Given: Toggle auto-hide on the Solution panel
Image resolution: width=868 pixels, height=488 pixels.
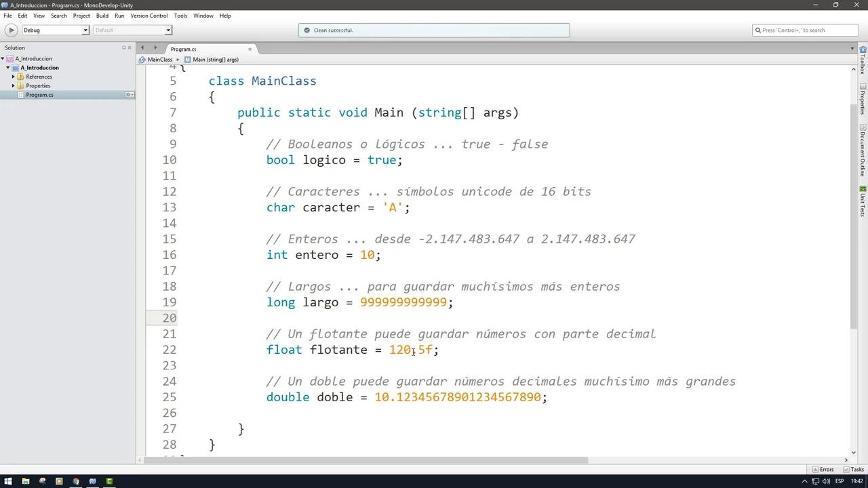Looking at the screenshot, I should pos(124,47).
